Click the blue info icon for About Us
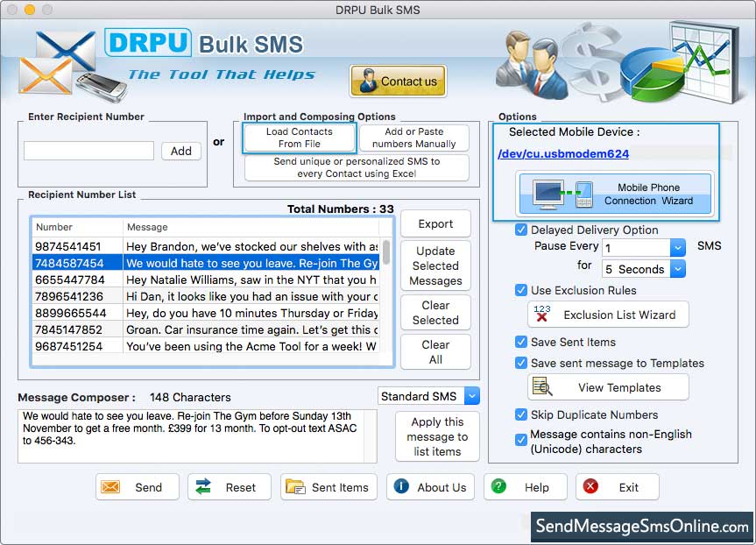 pyautogui.click(x=401, y=486)
